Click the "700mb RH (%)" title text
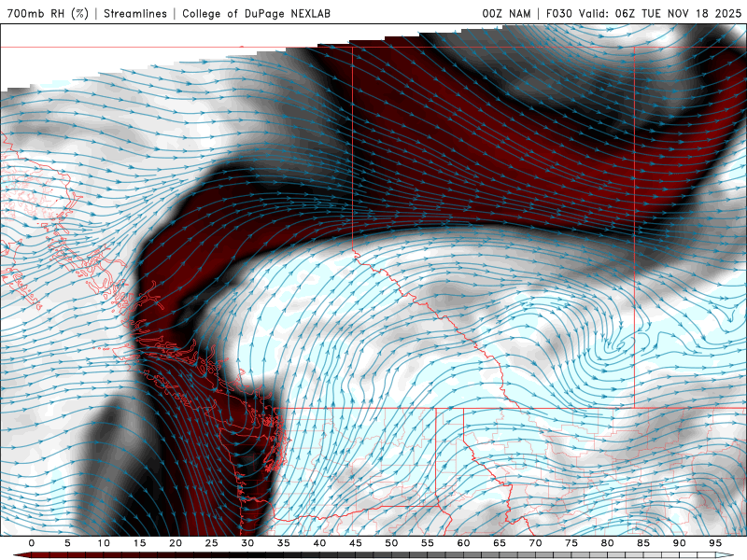Image resolution: width=747 pixels, height=560 pixels. (48, 13)
